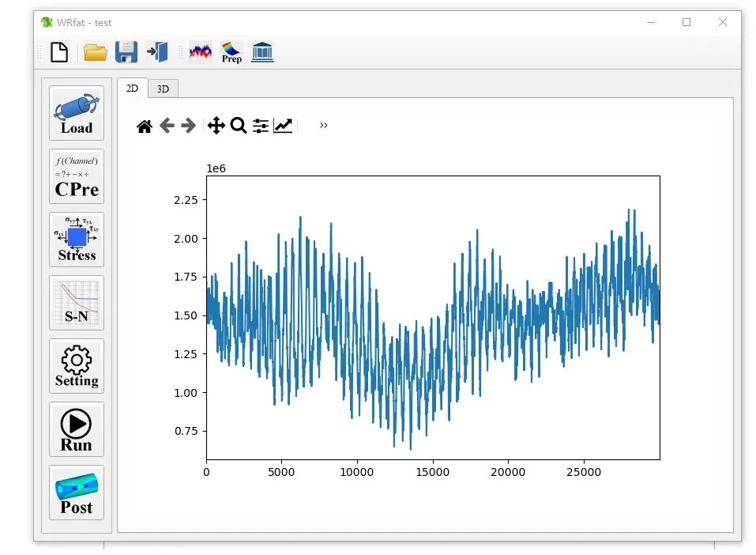Open the Prep tool in the toolbar

231,52
